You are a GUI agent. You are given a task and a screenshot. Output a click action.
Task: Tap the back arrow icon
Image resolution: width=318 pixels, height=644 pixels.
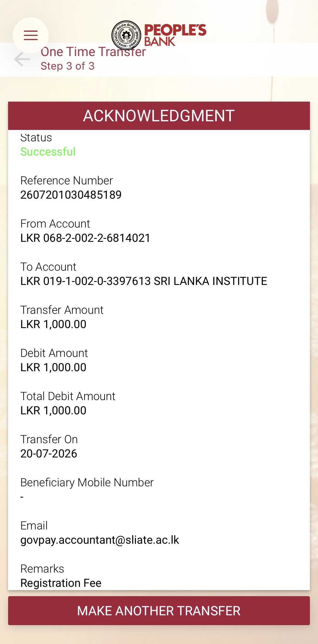[x=22, y=59]
